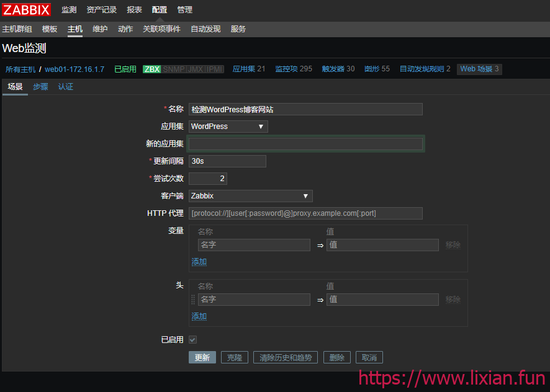Screen dimensions: 550x392
Task: Open host web01-172.16.1.7 link
Action: pos(74,69)
